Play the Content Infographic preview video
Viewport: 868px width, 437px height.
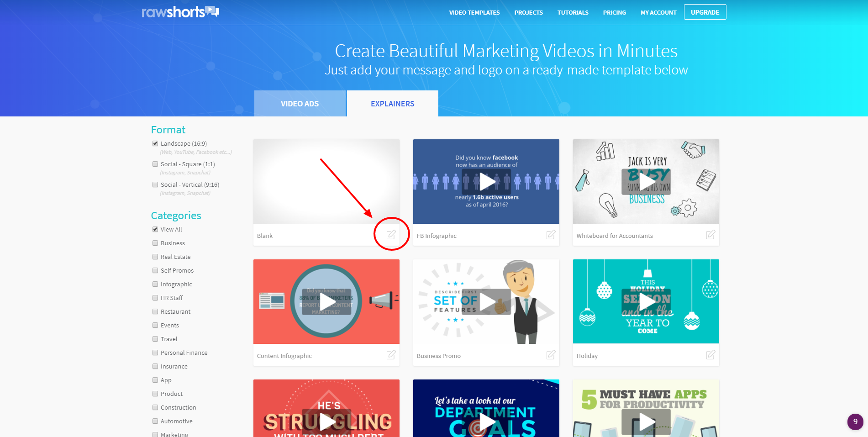pos(326,302)
